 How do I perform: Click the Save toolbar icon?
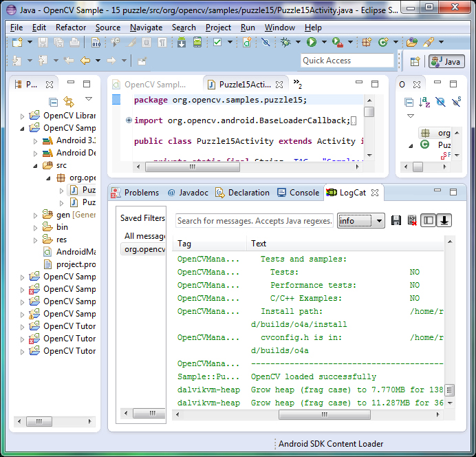click(43, 42)
